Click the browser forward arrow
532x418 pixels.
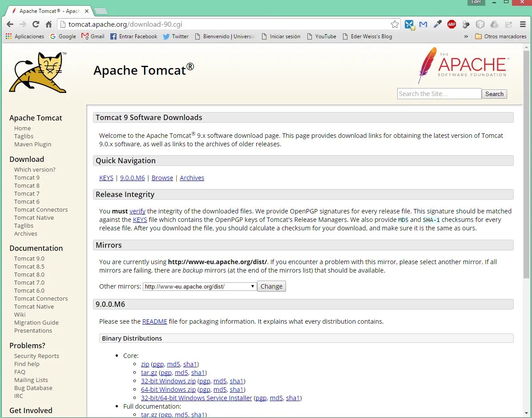(x=23, y=24)
